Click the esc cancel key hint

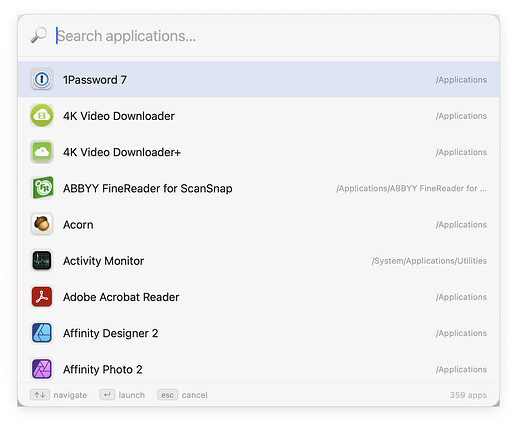coord(182,395)
